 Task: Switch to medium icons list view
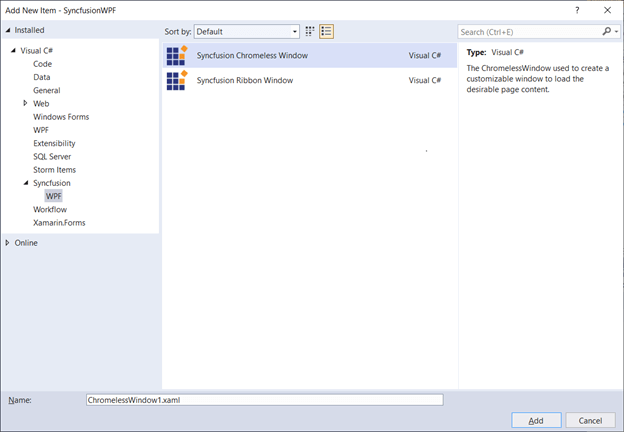pyautogui.click(x=326, y=31)
